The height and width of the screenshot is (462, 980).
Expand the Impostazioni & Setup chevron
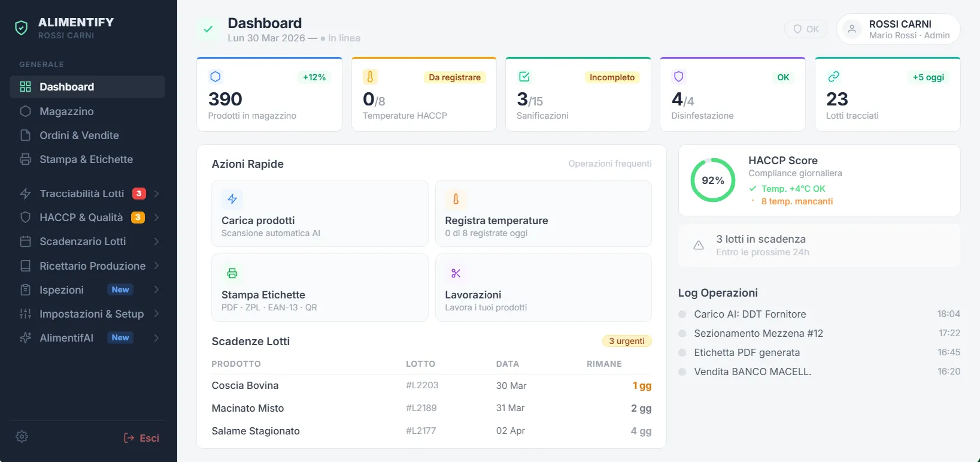(156, 314)
